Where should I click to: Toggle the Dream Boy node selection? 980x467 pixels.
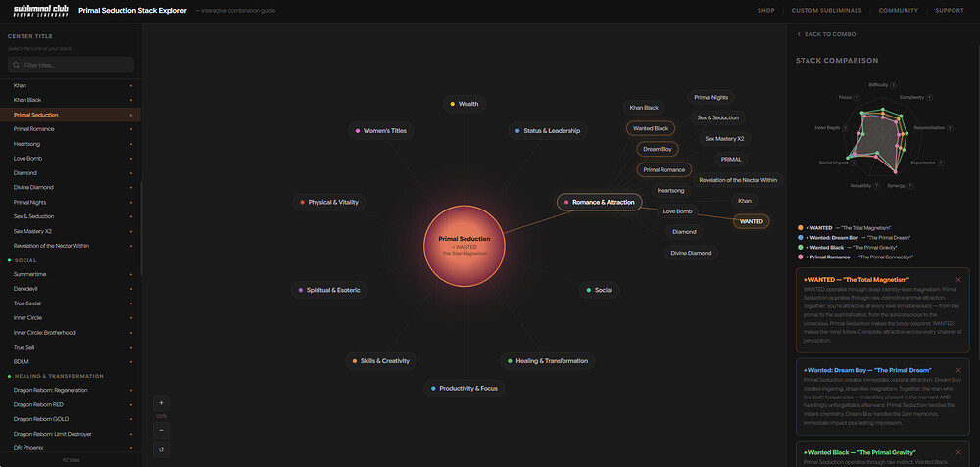point(658,149)
